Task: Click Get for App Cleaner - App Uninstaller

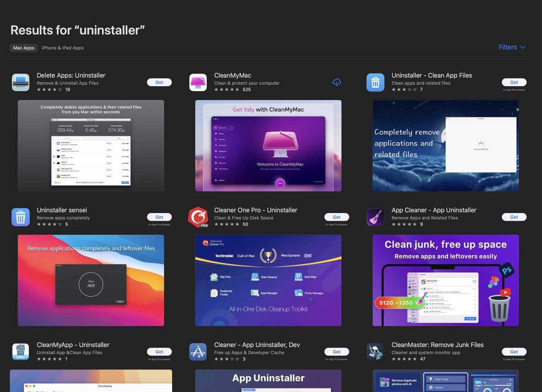Action: 514,217
